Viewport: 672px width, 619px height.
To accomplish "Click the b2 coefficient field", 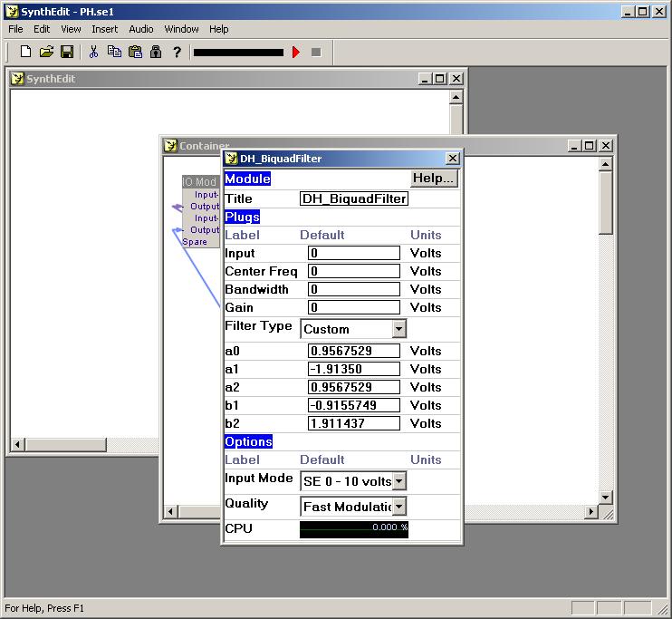I will (x=353, y=423).
